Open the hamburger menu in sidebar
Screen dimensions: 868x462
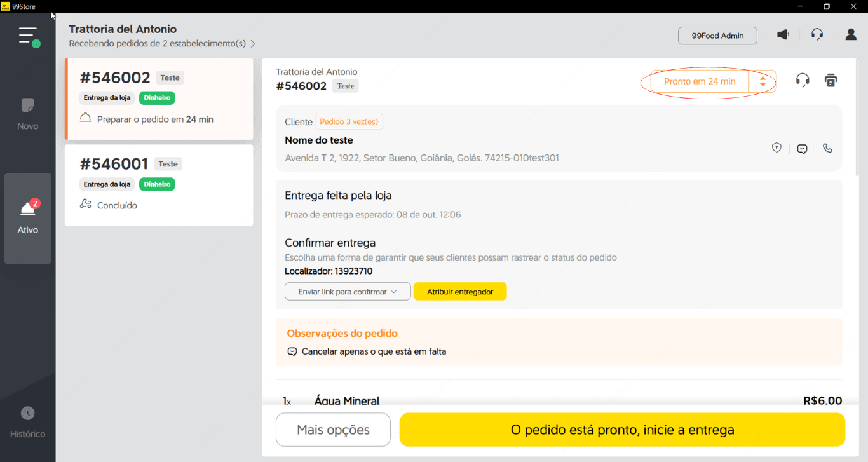tap(28, 36)
